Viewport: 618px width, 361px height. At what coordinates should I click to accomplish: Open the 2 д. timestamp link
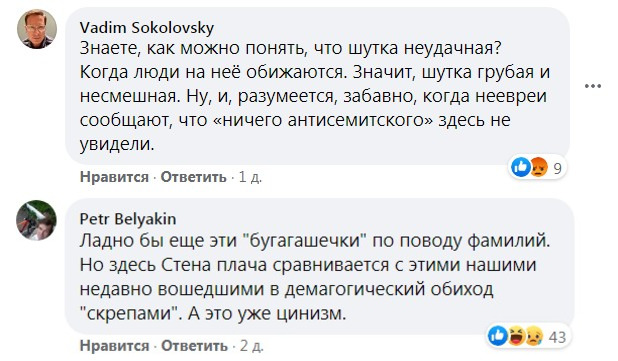click(252, 346)
